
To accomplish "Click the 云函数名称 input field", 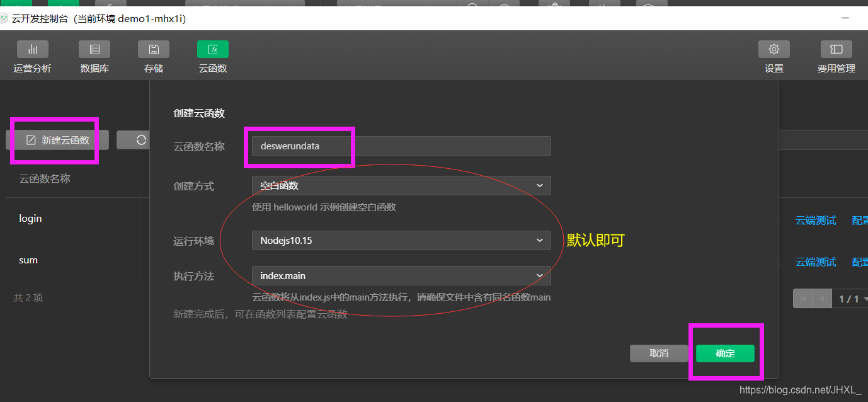I will [401, 146].
